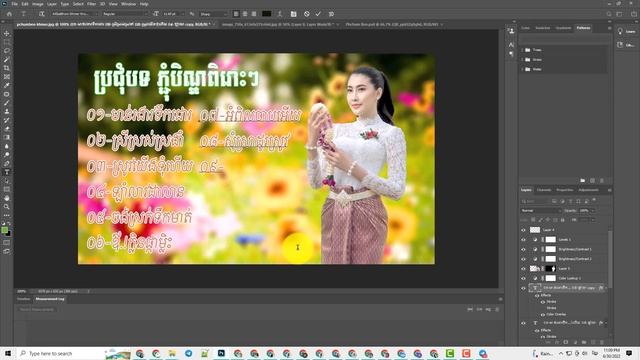Open the font size dropdown
The height and width of the screenshot is (360, 640).
[173, 14]
